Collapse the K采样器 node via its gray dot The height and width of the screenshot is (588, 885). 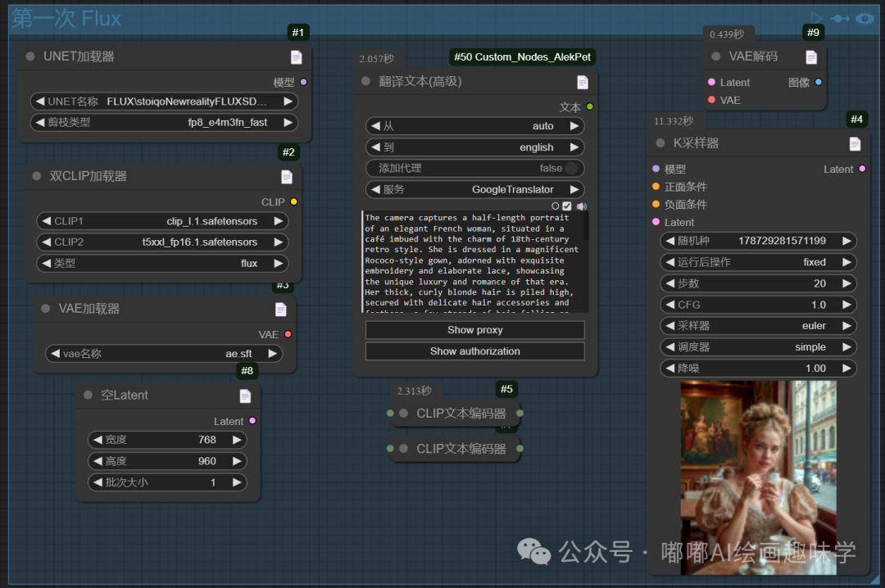[x=660, y=143]
